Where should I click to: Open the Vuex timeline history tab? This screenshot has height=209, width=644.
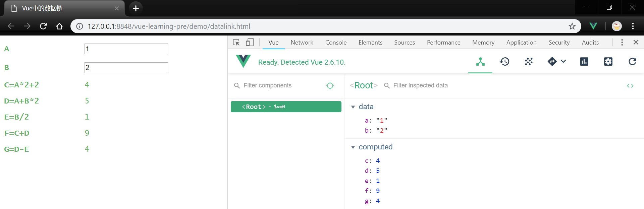pos(504,62)
